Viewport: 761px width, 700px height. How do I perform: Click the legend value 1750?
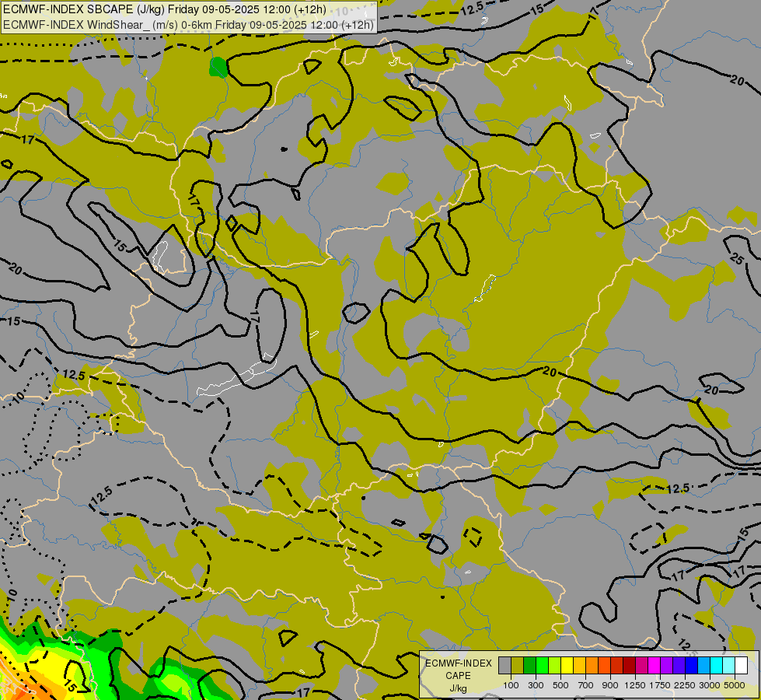[660, 685]
